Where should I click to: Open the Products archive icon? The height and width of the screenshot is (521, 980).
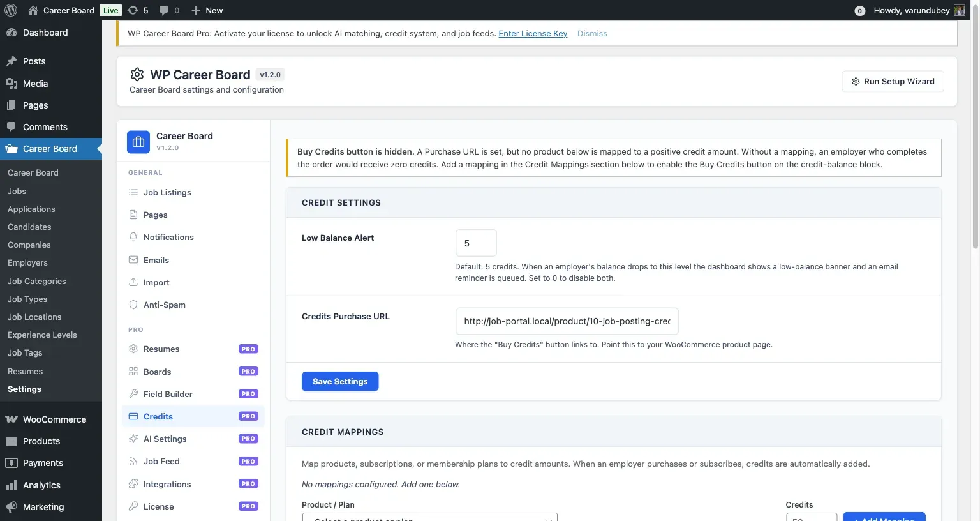point(11,441)
